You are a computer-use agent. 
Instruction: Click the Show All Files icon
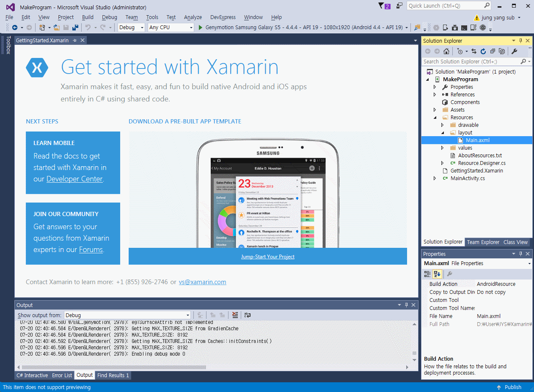pyautogui.click(x=502, y=52)
